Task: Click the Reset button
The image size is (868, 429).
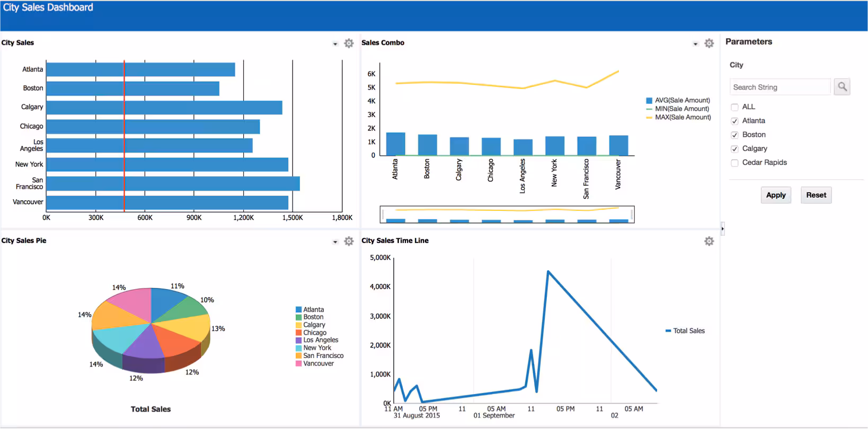Action: coord(816,195)
